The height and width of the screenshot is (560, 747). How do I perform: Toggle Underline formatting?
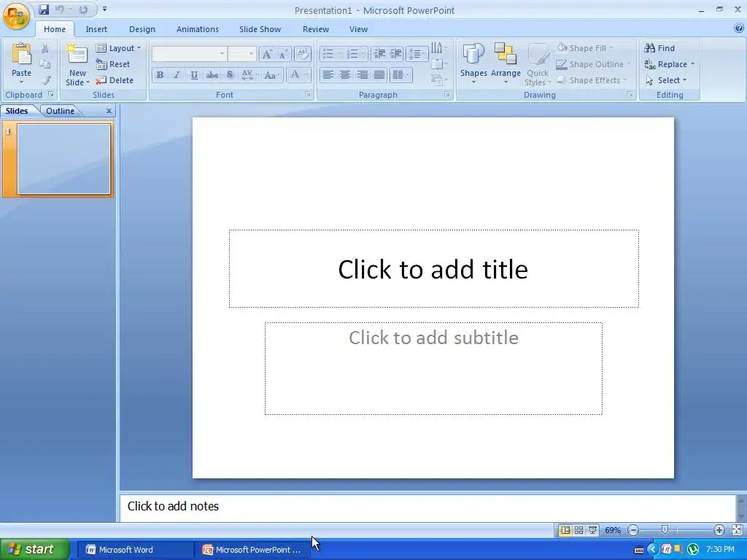(194, 75)
